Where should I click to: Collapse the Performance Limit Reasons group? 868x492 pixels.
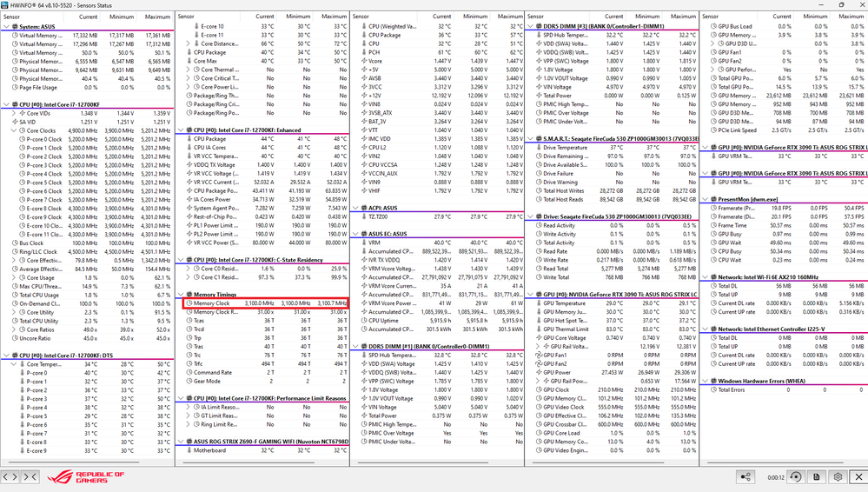181,398
